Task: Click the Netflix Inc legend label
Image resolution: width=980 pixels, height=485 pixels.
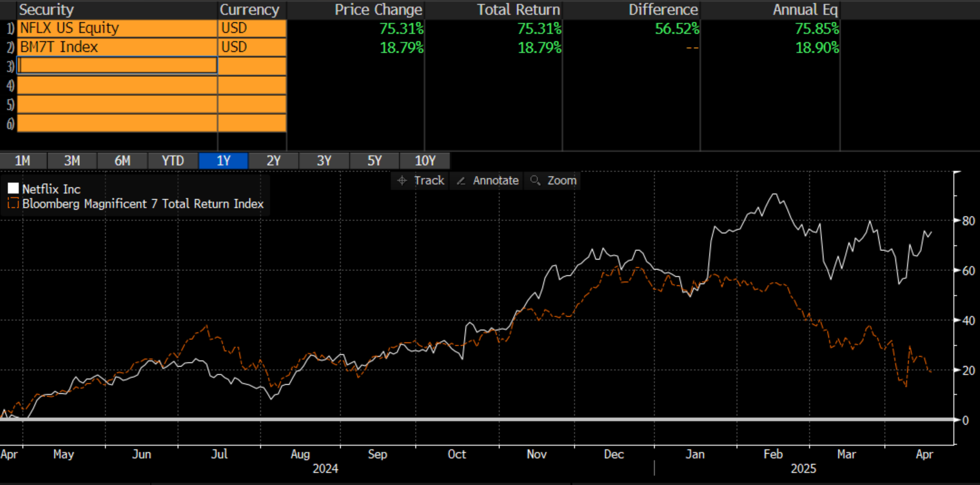Action: click(51, 189)
